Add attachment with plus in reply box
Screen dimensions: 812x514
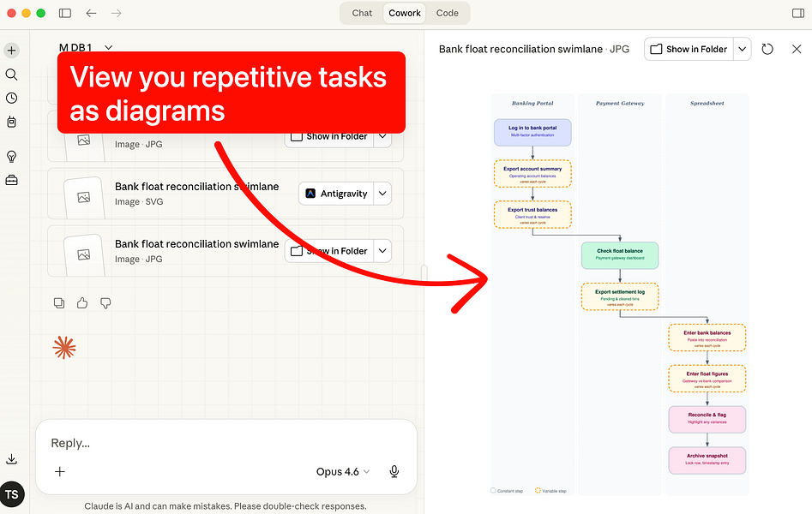click(x=60, y=471)
